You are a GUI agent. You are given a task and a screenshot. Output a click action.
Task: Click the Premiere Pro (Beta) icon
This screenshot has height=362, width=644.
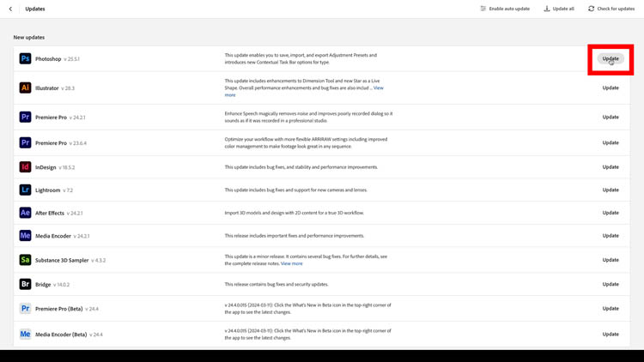click(x=25, y=308)
